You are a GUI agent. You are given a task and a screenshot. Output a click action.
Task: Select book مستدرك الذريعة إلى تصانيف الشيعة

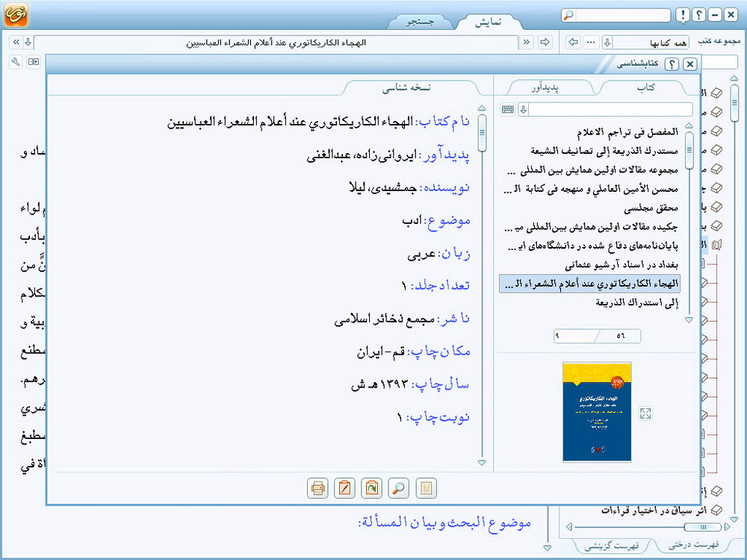[x=604, y=151]
